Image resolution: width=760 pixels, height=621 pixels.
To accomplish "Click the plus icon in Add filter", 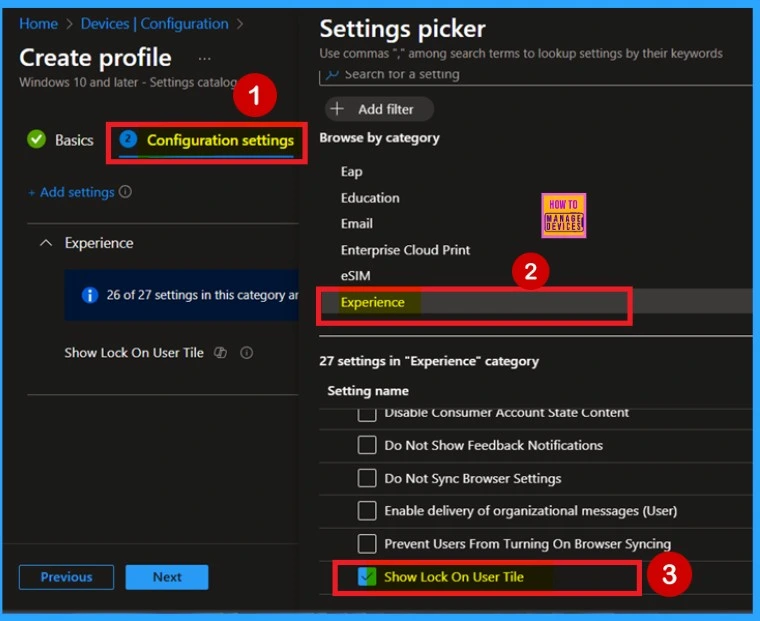I will point(337,109).
